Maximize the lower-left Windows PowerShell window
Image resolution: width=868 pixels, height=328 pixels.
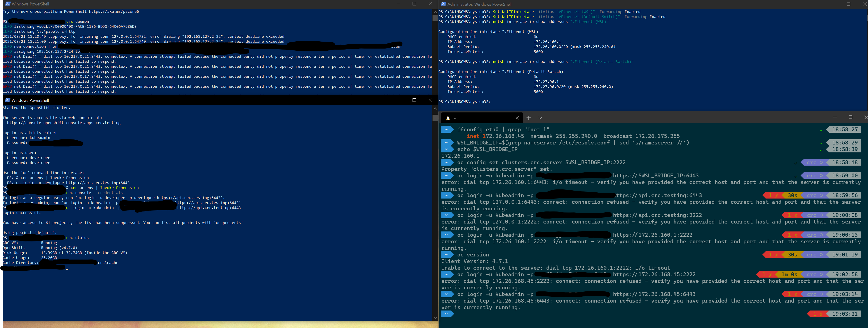click(414, 100)
